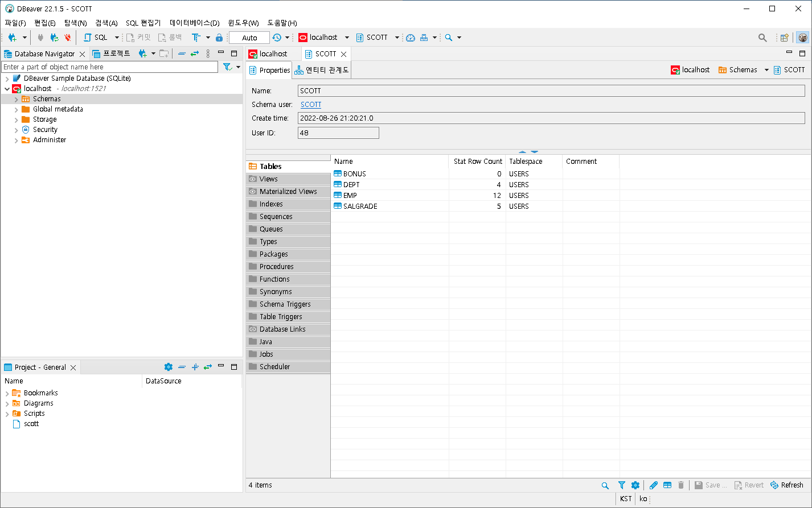Switch to the 프로젝트 tab

pos(112,53)
